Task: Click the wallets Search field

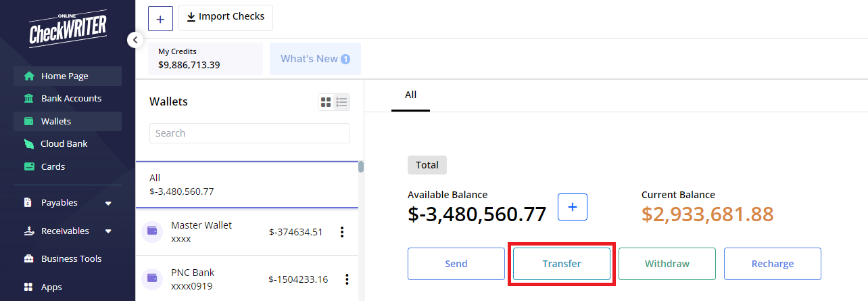Action: click(249, 133)
